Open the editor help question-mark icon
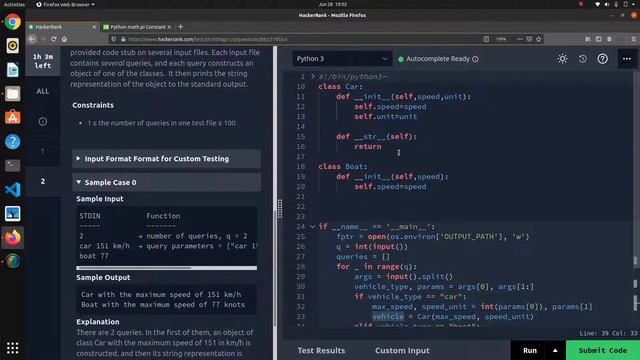Image resolution: width=640 pixels, height=360 pixels. coord(602,59)
